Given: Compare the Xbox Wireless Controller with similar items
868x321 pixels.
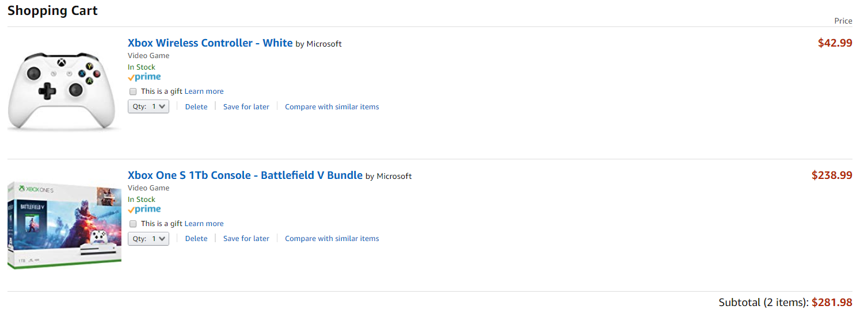Looking at the screenshot, I should pyautogui.click(x=332, y=107).
